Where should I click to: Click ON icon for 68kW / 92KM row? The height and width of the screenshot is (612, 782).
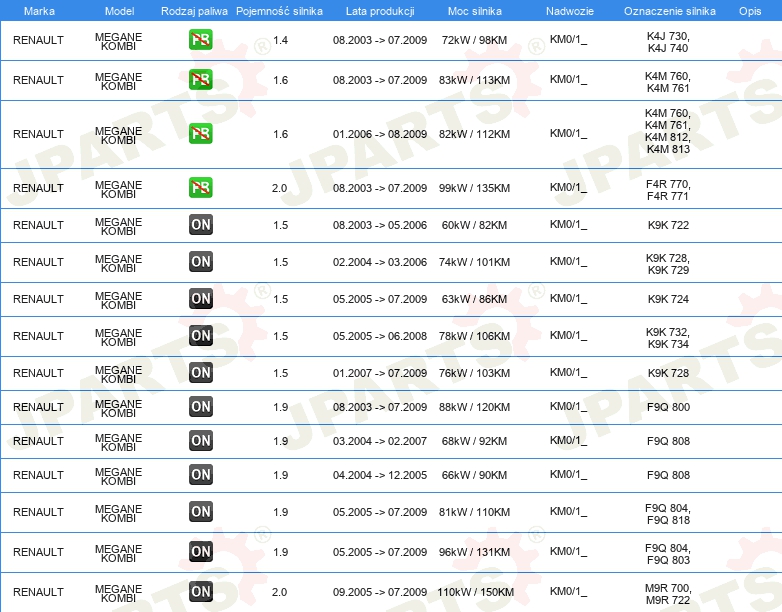pos(200,441)
